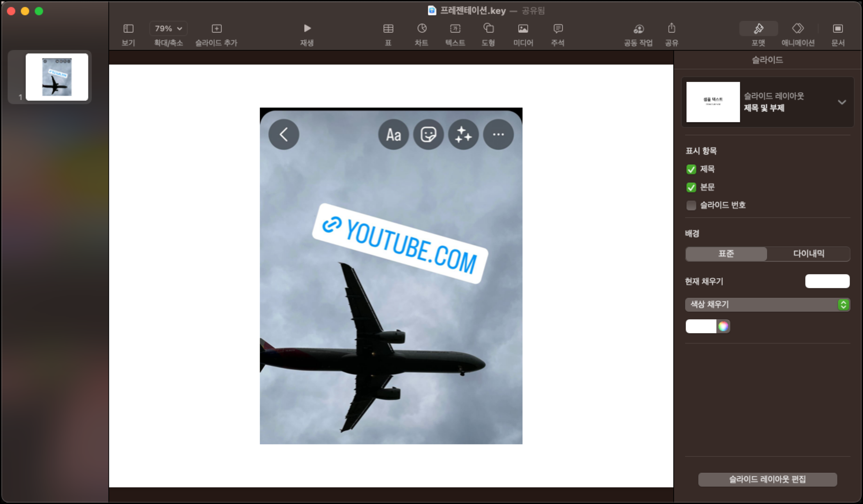
Task: Open the color wheel picker
Action: pos(723,326)
